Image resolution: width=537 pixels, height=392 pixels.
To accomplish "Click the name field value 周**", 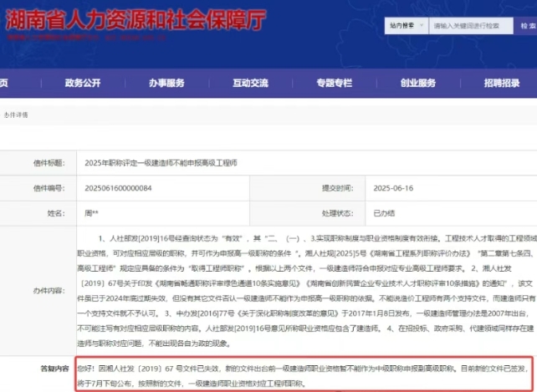I will coord(93,214).
